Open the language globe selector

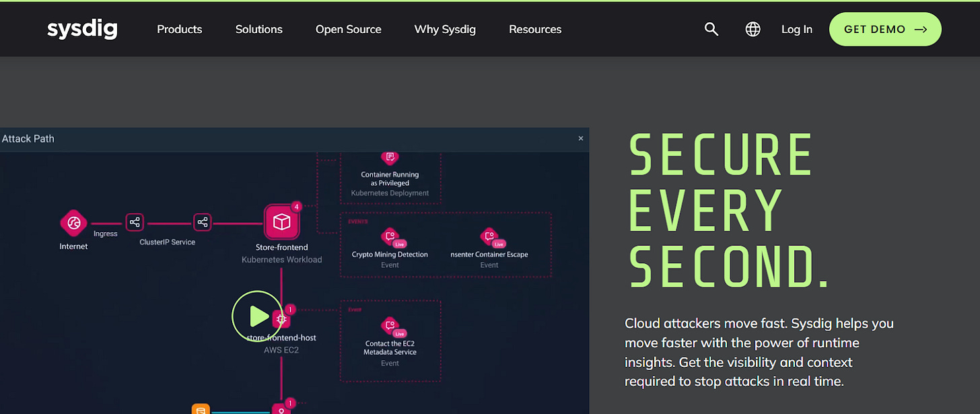753,29
